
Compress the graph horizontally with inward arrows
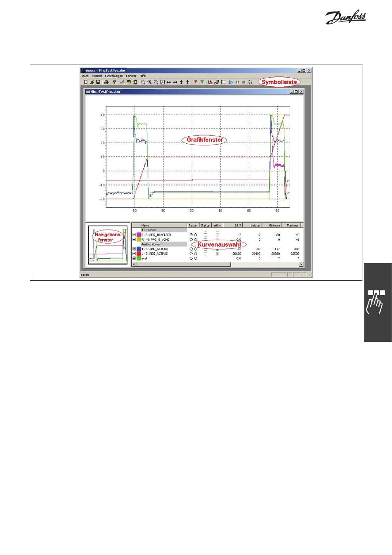(175, 82)
